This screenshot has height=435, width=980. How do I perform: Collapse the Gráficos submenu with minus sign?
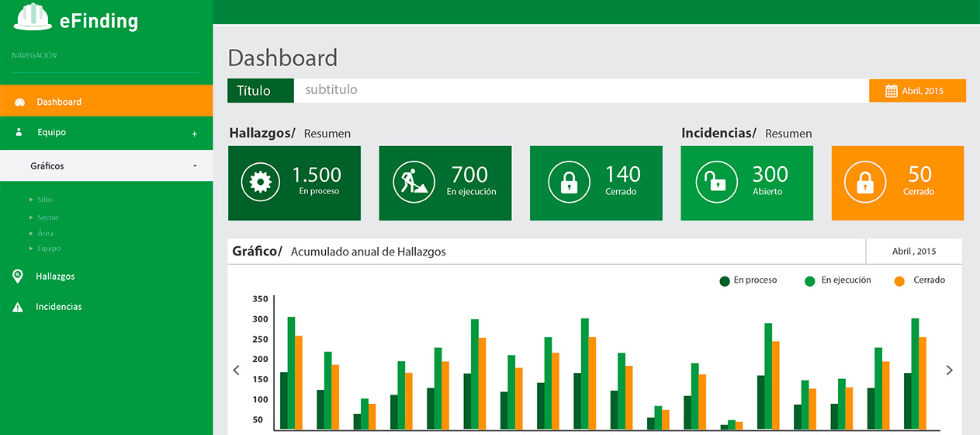194,165
